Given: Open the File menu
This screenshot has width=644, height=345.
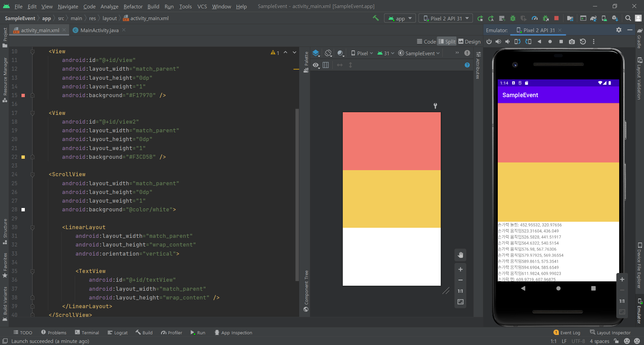Looking at the screenshot, I should [18, 6].
